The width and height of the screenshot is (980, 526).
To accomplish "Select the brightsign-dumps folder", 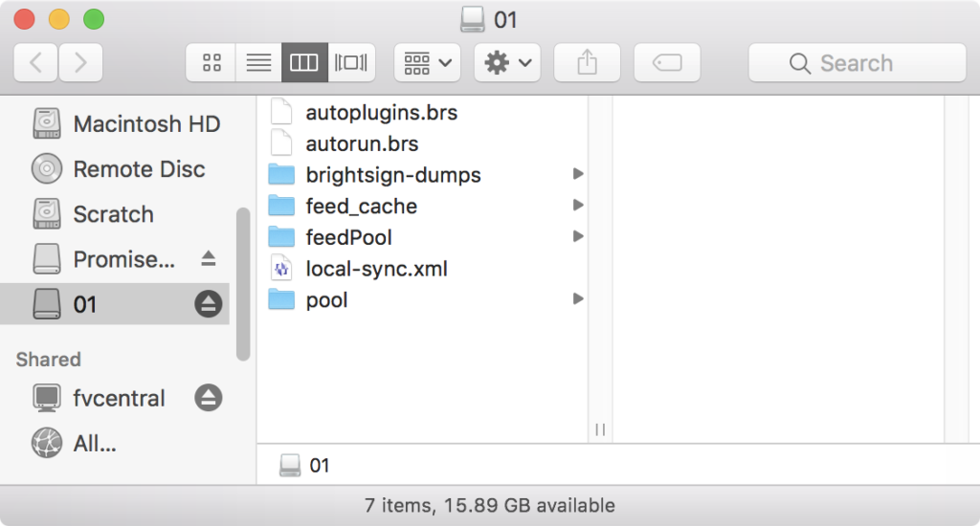I will tap(393, 175).
